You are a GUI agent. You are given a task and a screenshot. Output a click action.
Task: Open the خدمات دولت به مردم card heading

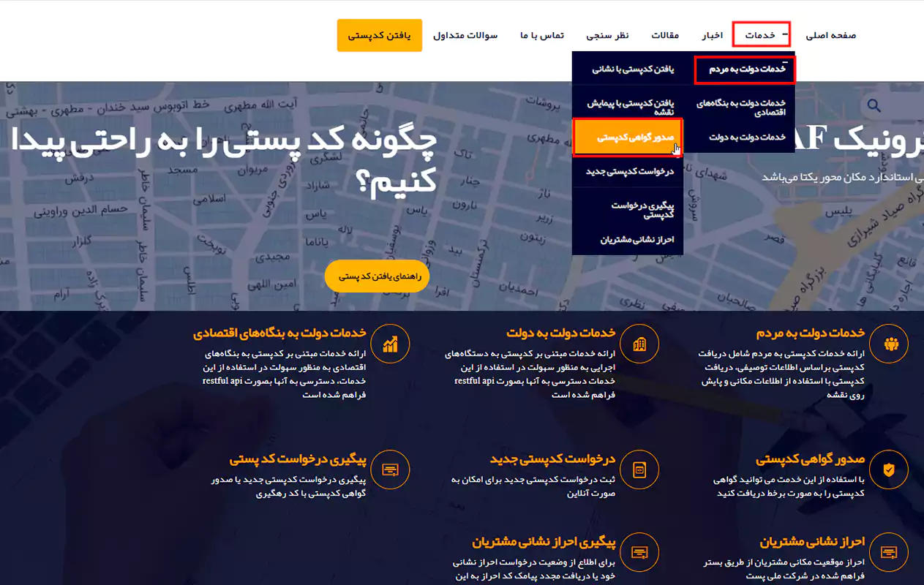(811, 333)
